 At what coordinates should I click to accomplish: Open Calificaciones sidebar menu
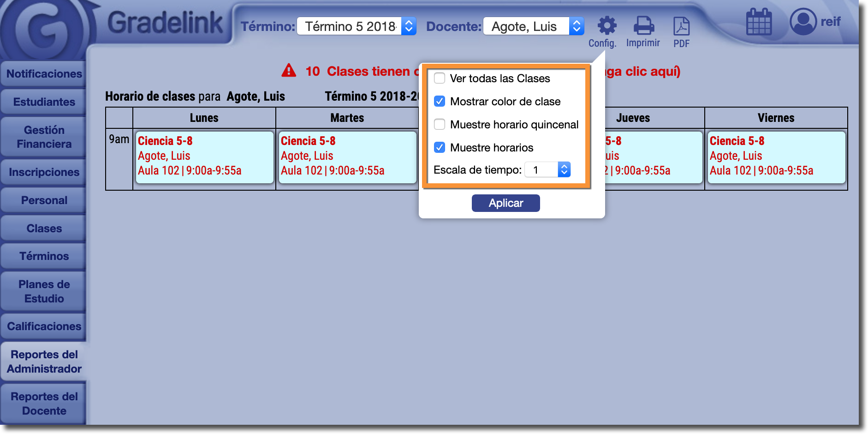coord(44,326)
